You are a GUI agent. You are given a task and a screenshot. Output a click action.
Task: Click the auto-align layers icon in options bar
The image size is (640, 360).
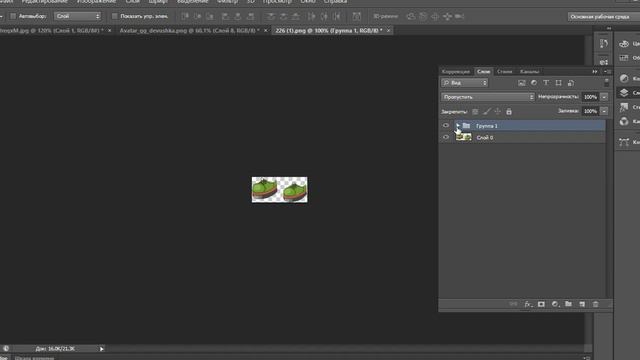pyautogui.click(x=357, y=16)
